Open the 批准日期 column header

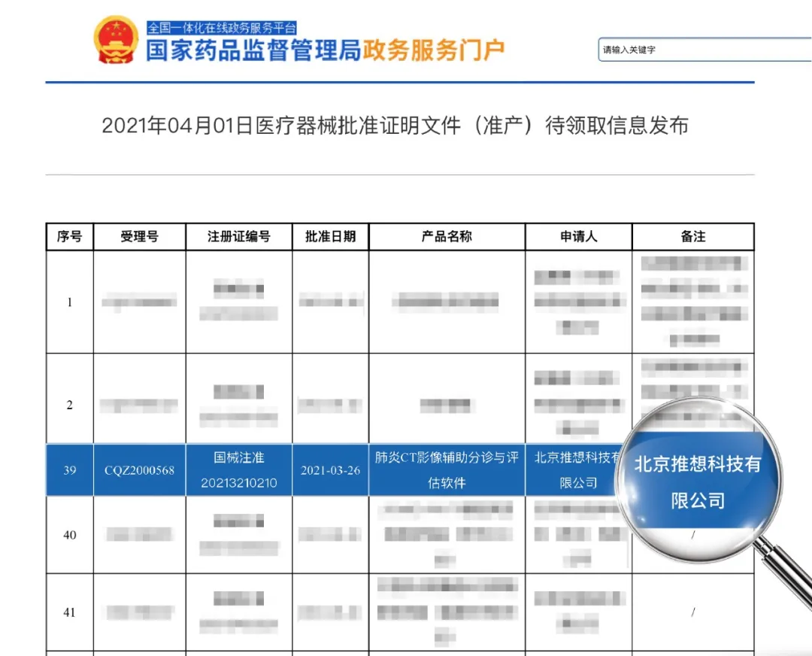pos(331,235)
